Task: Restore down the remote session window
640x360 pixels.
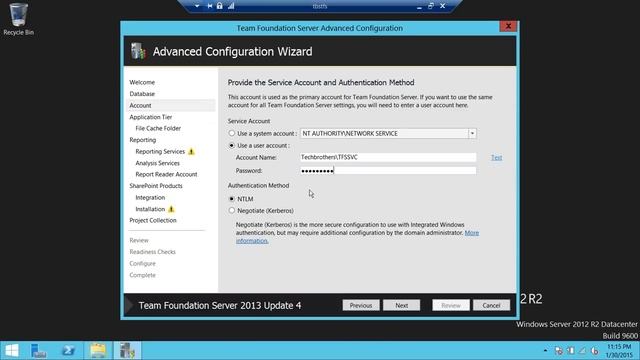Action: [x=431, y=6]
